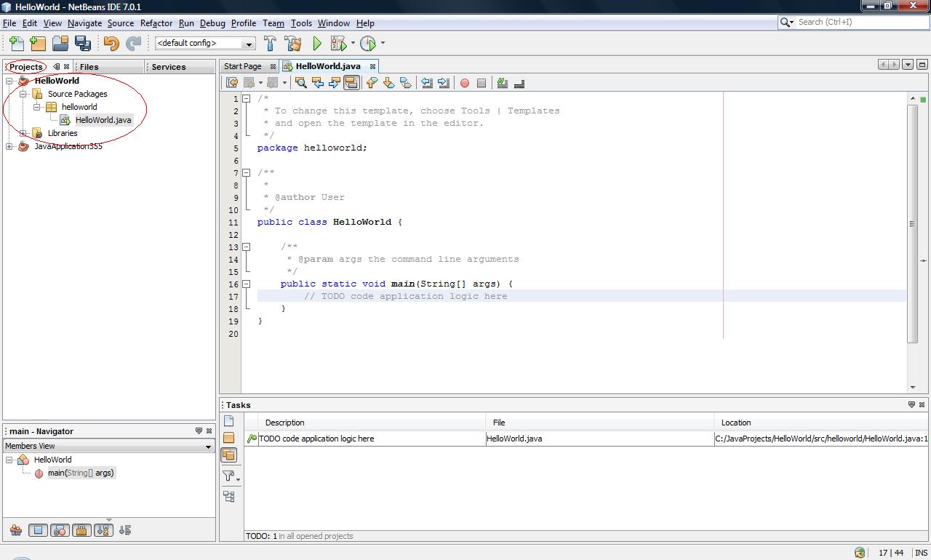Click the Comment lines icon in editor toolbar
The height and width of the screenshot is (560, 931).
pos(502,82)
